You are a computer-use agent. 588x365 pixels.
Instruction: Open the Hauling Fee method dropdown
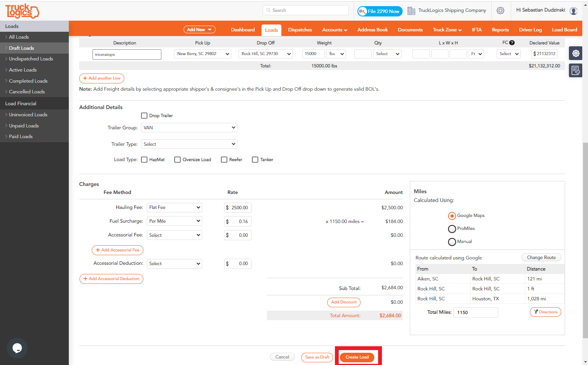[x=174, y=207]
